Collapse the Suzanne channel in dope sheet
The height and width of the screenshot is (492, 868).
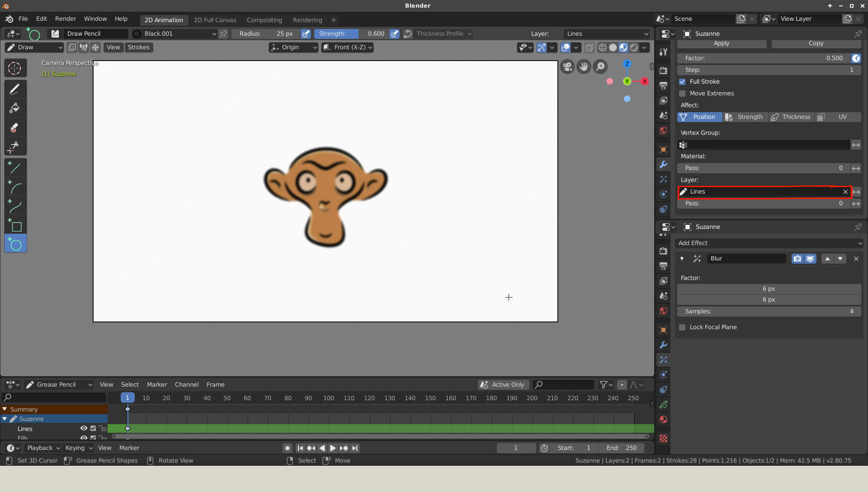5,419
